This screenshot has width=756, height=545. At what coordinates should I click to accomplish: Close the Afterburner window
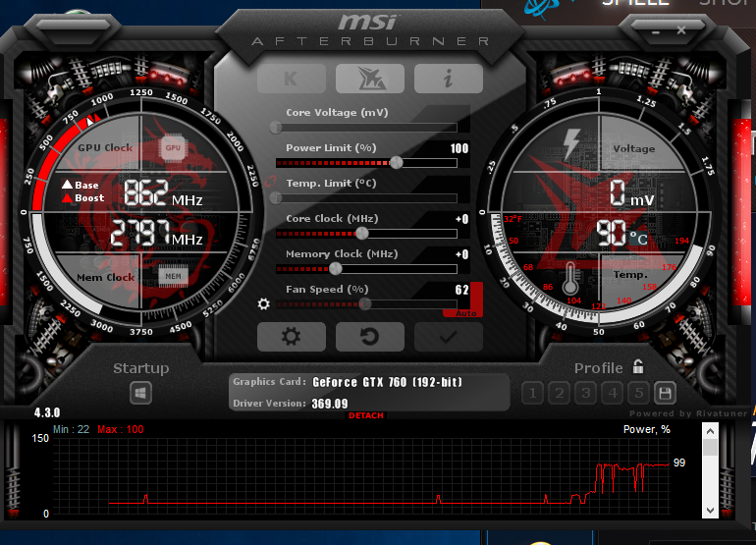(x=680, y=30)
